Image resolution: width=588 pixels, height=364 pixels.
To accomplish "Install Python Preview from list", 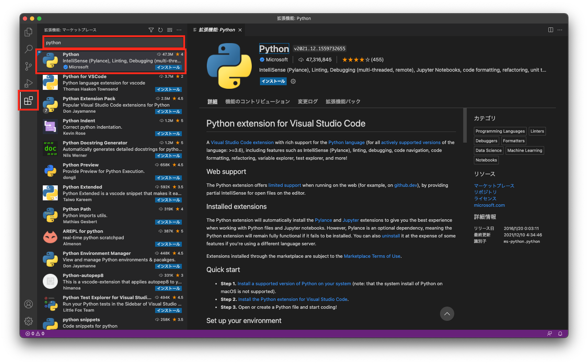I will tap(169, 178).
